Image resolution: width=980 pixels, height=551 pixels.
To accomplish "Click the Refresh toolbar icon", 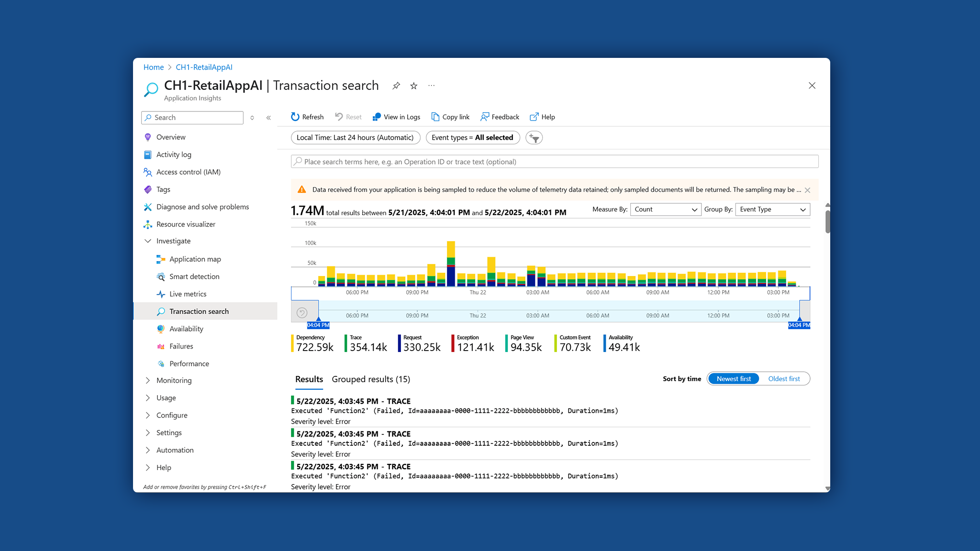I will tap(295, 117).
